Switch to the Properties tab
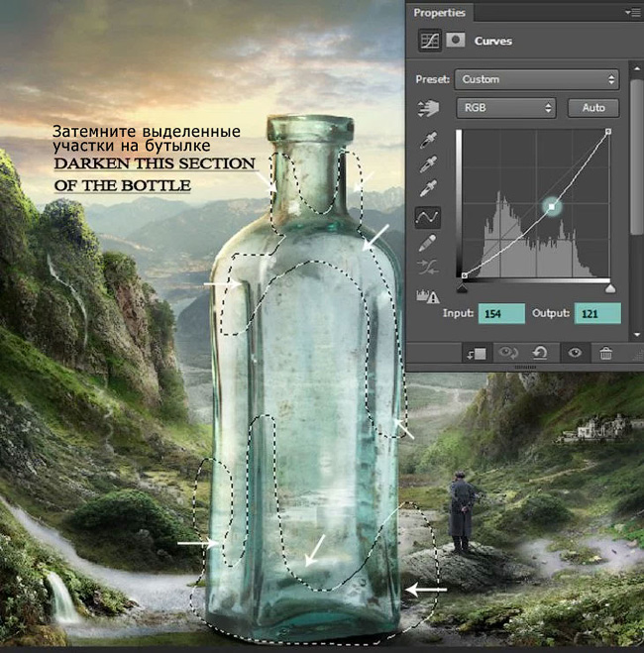The image size is (644, 653). pyautogui.click(x=439, y=13)
